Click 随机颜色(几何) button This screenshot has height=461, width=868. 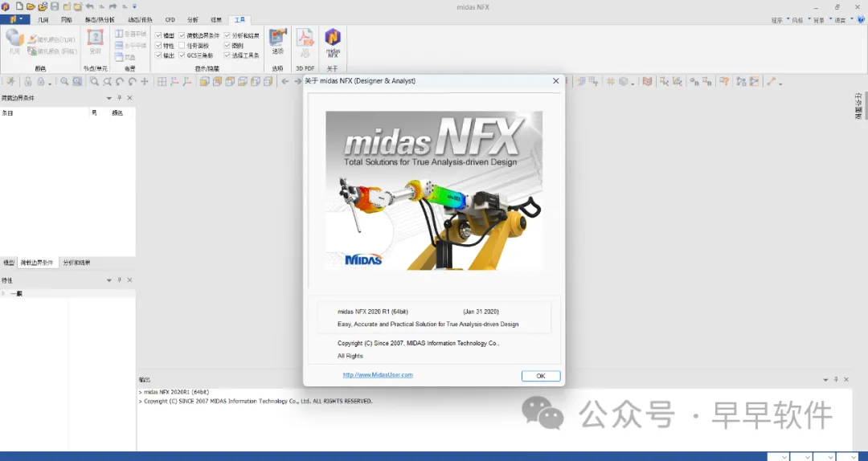click(x=52, y=40)
